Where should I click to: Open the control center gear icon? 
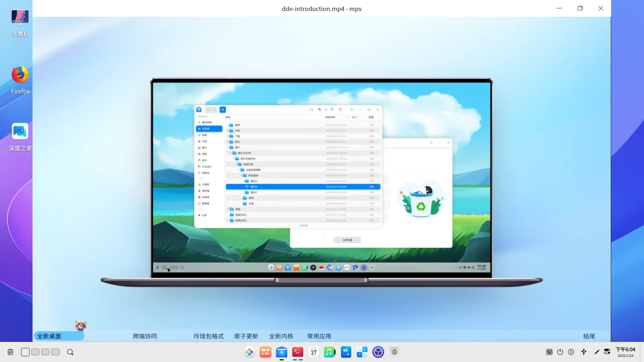378,352
